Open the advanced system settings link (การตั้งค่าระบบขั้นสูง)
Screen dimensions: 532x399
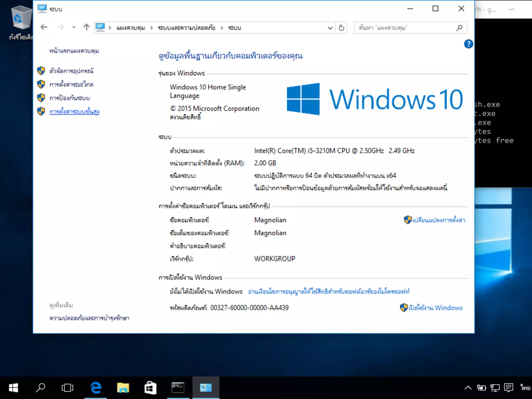pyautogui.click(x=74, y=112)
